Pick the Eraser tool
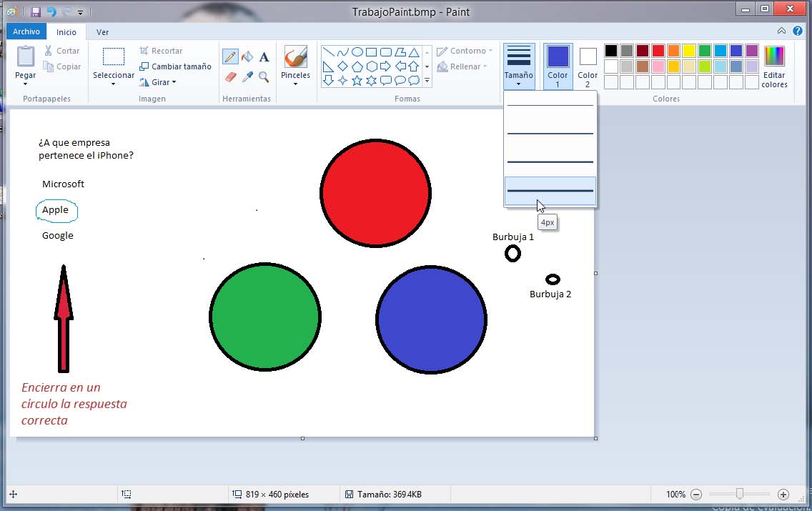Screen dimensions: 812x511 (x=230, y=76)
